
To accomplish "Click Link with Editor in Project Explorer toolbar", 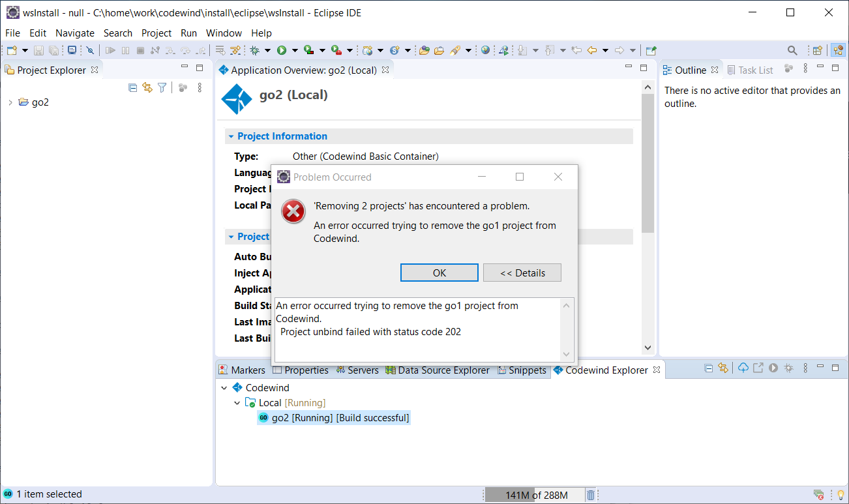I will click(147, 87).
